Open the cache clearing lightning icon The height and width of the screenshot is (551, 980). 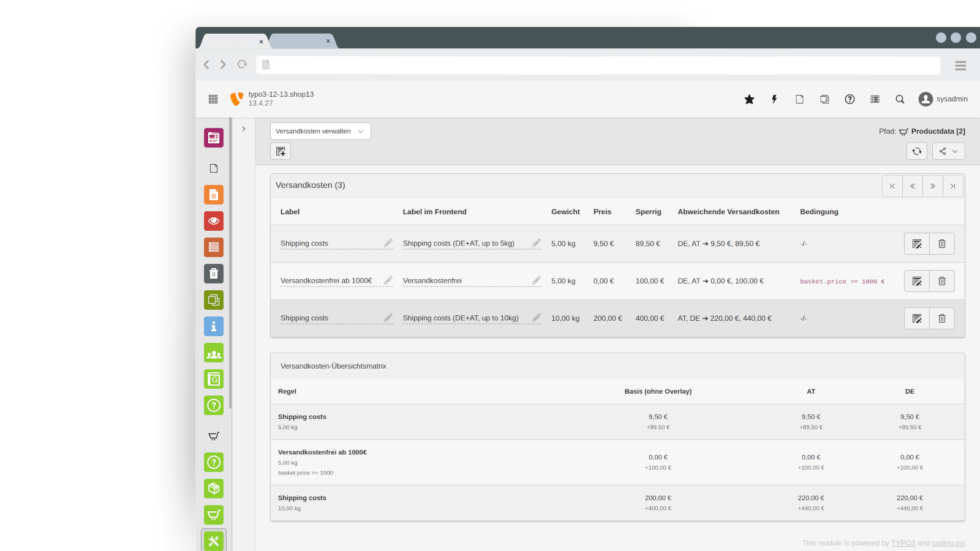point(774,99)
